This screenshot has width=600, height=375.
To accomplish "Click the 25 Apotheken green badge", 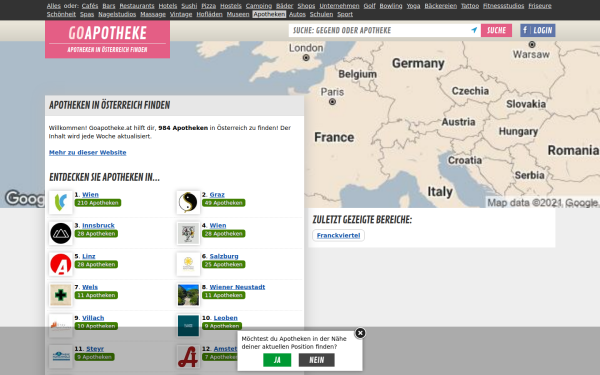I will (223, 264).
